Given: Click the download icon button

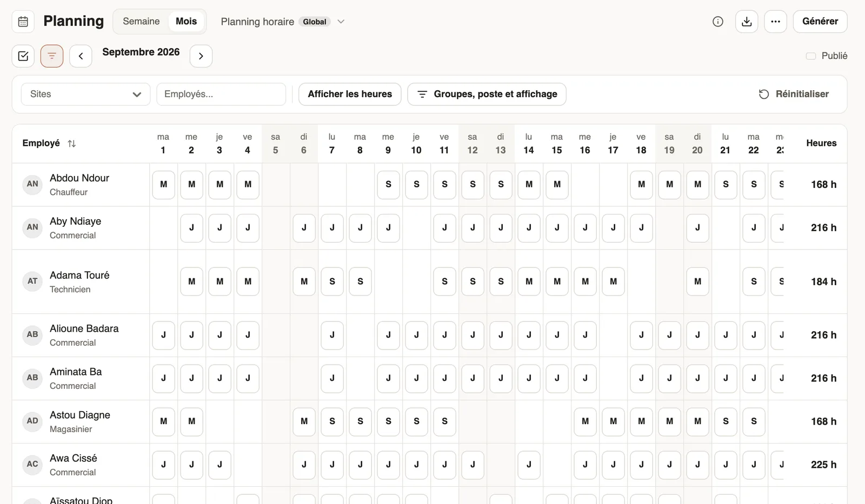Looking at the screenshot, I should (x=747, y=22).
